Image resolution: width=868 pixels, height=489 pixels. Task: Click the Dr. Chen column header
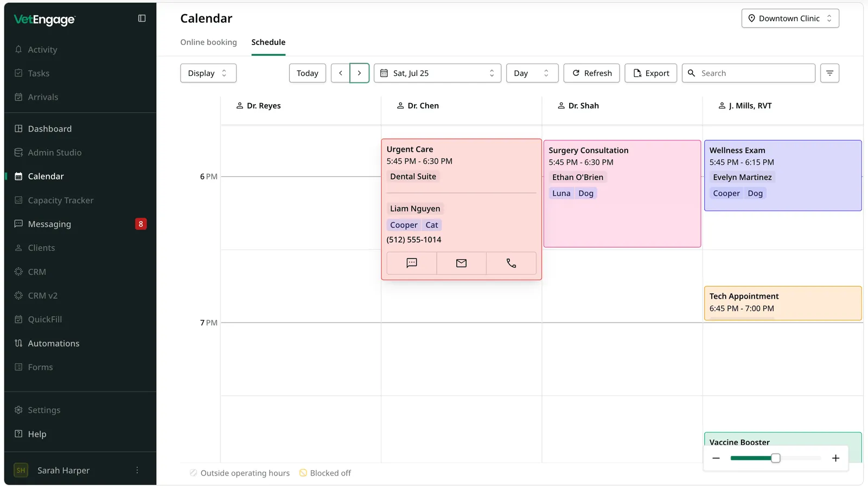(418, 106)
